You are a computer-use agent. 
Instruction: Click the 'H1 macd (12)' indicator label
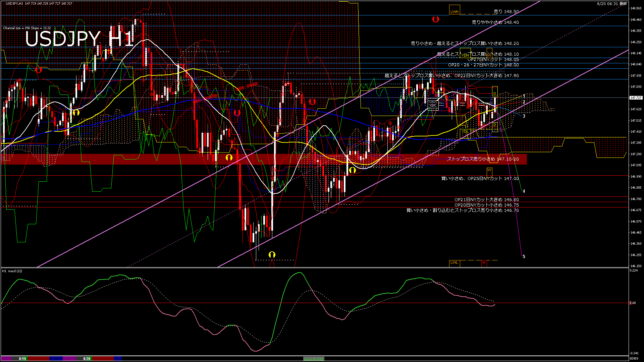point(12,271)
